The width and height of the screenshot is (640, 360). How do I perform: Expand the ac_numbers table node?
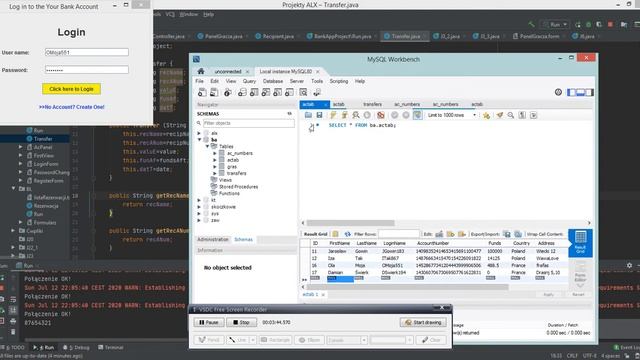coord(215,153)
